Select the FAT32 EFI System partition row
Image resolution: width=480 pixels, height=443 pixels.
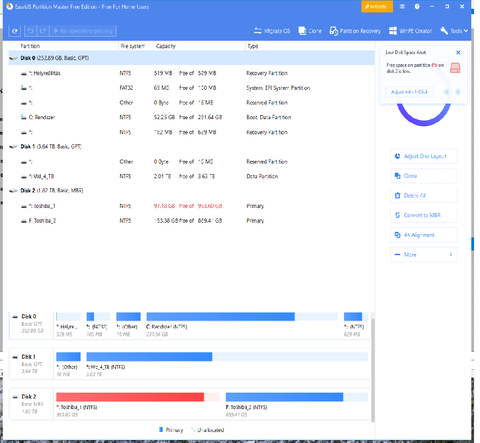tap(192, 88)
